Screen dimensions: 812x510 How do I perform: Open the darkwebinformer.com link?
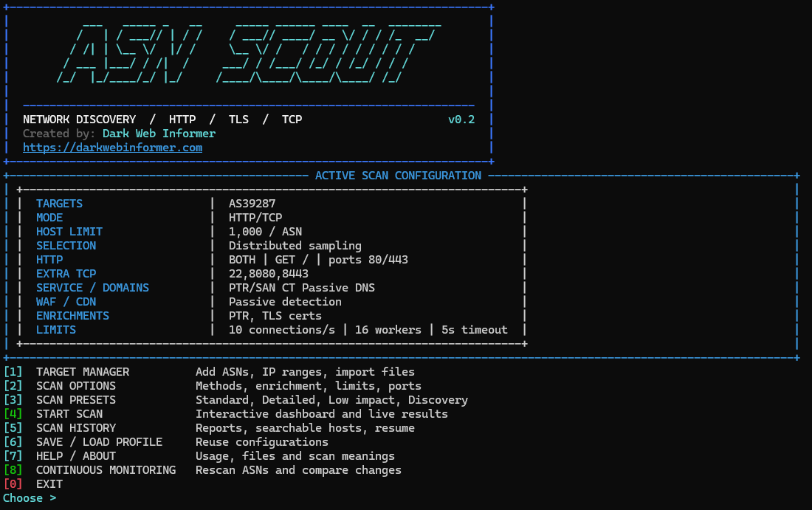(x=112, y=148)
